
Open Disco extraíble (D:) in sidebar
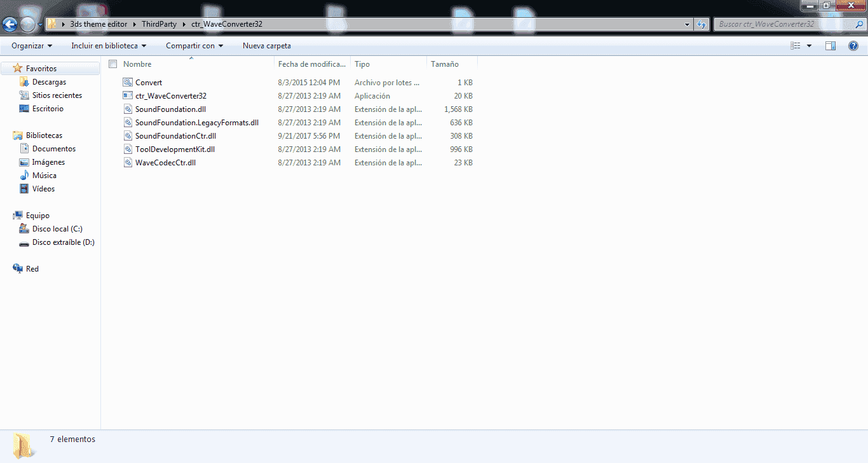click(64, 242)
